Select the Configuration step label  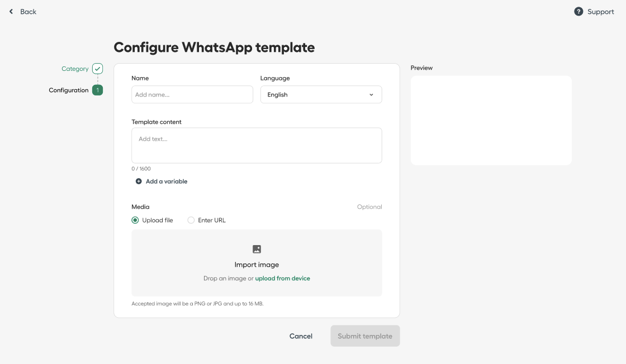tap(69, 90)
